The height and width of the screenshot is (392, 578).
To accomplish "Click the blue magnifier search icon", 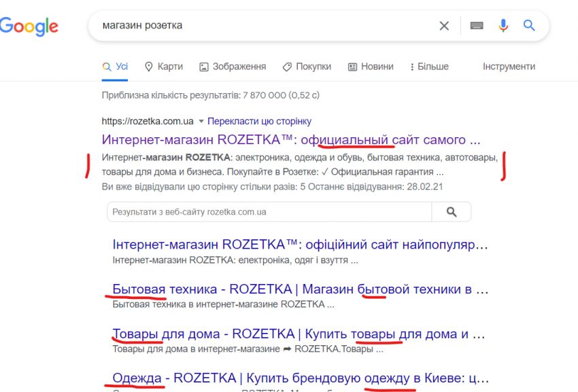I will point(529,25).
